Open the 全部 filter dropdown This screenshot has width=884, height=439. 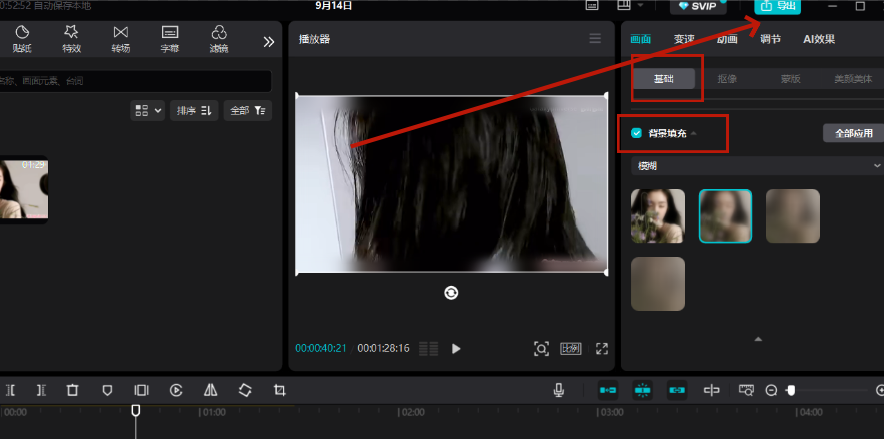(x=247, y=110)
